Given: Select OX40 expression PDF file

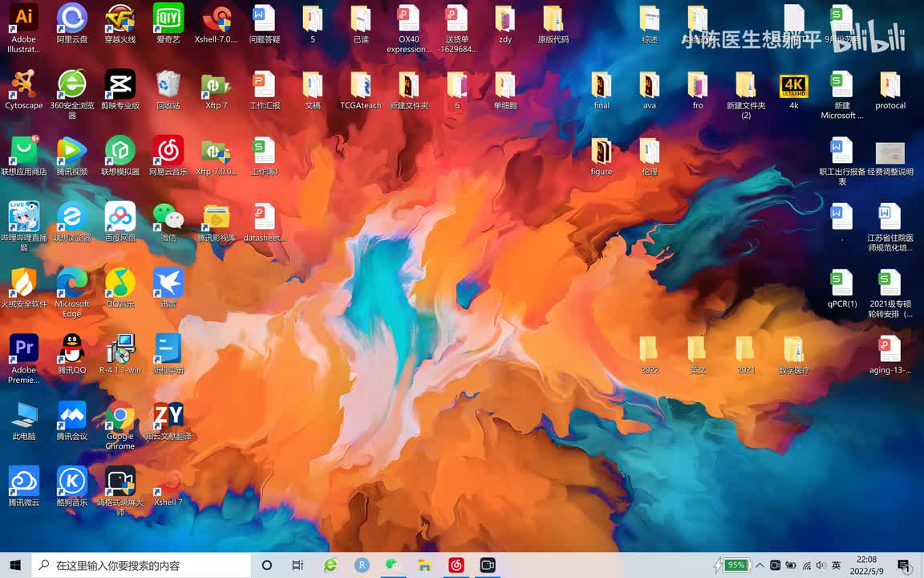Looking at the screenshot, I should pyautogui.click(x=408, y=28).
